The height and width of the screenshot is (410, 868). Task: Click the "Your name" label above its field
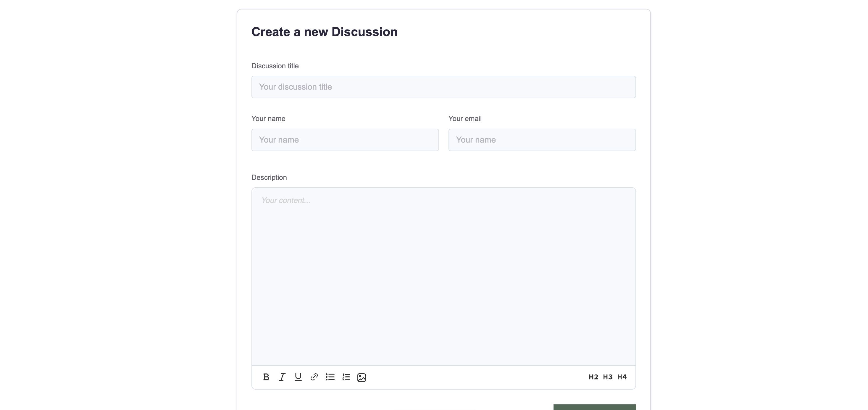[x=268, y=119]
